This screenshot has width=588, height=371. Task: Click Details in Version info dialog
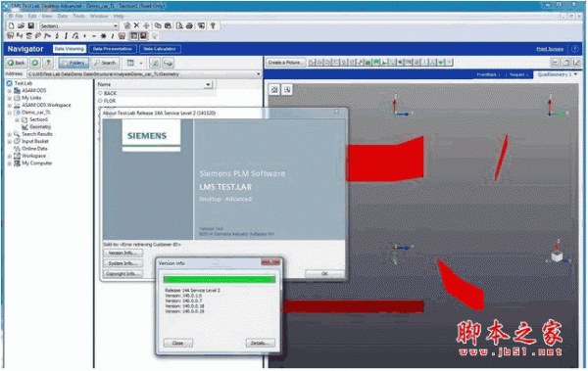[261, 343]
